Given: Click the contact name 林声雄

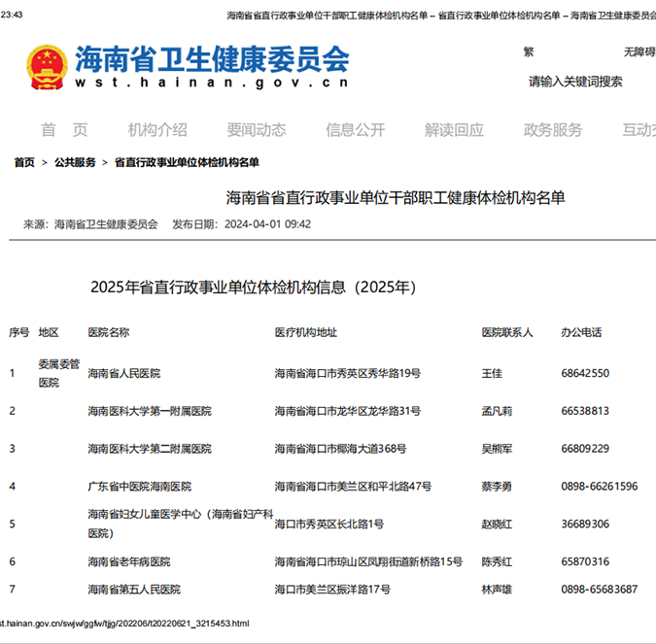Looking at the screenshot, I should (x=497, y=590).
